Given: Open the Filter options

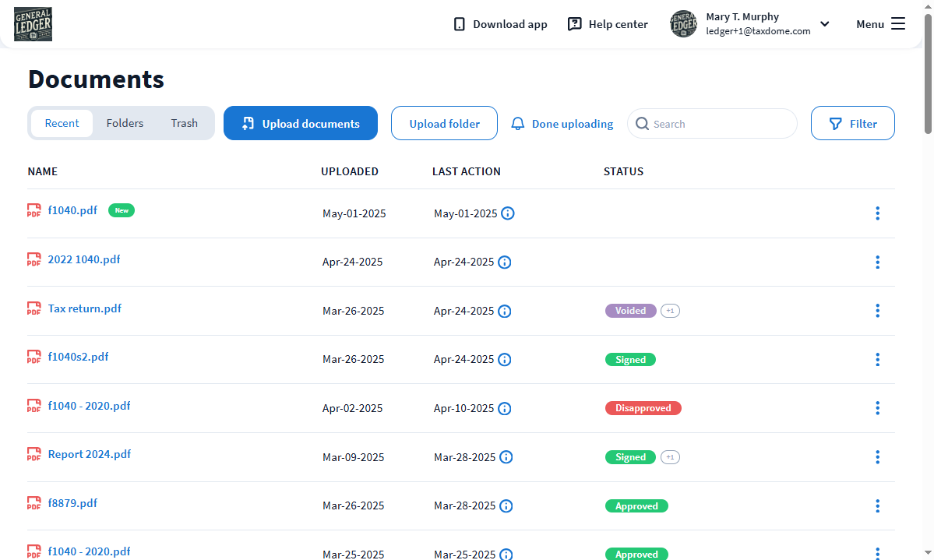Looking at the screenshot, I should (x=852, y=123).
